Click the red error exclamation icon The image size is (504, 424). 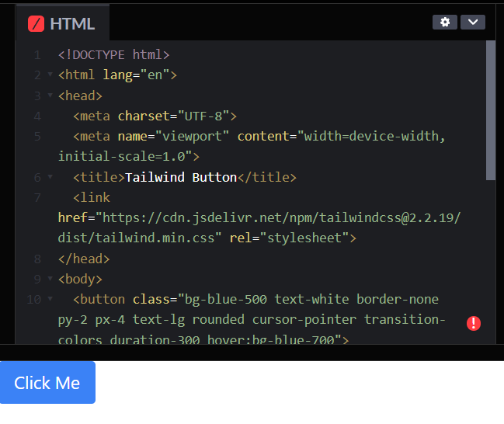[x=474, y=323]
